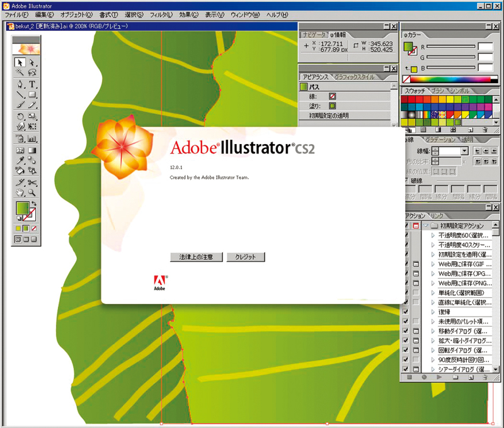Image resolution: width=504 pixels, height=428 pixels.
Task: Select the Blend tool
Action: (x=32, y=160)
